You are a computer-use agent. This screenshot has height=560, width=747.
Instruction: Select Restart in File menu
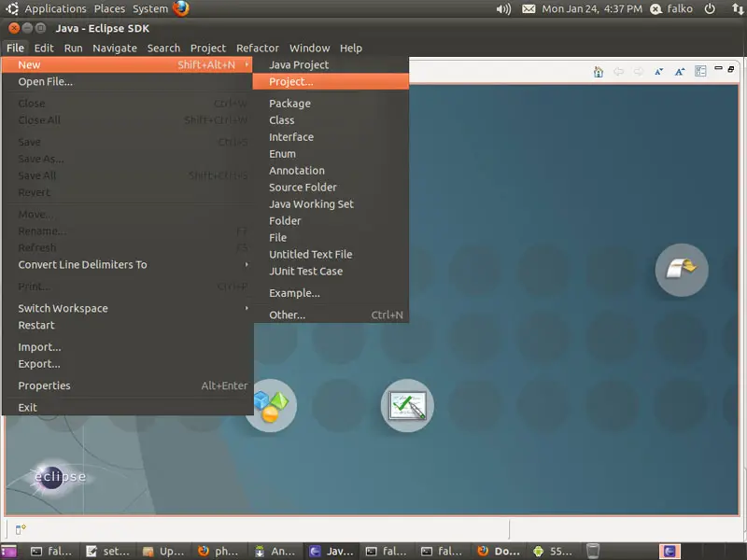pos(127,325)
